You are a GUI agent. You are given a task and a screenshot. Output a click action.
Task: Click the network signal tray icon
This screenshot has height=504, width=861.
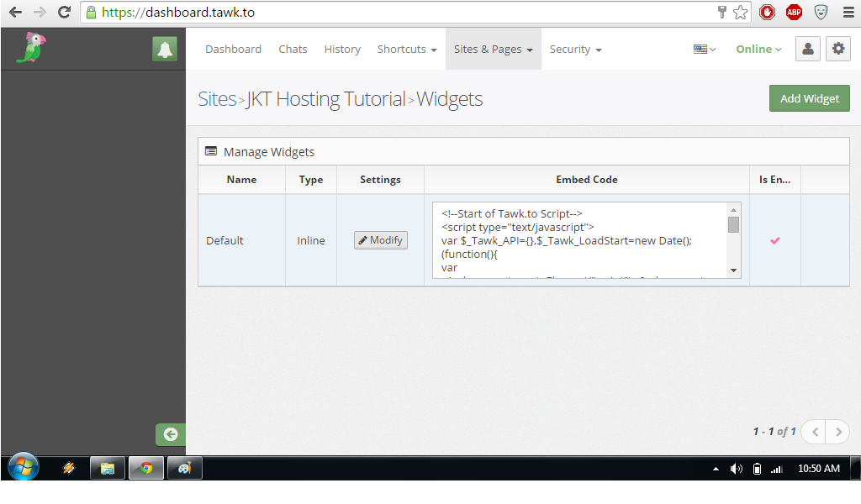(x=777, y=469)
